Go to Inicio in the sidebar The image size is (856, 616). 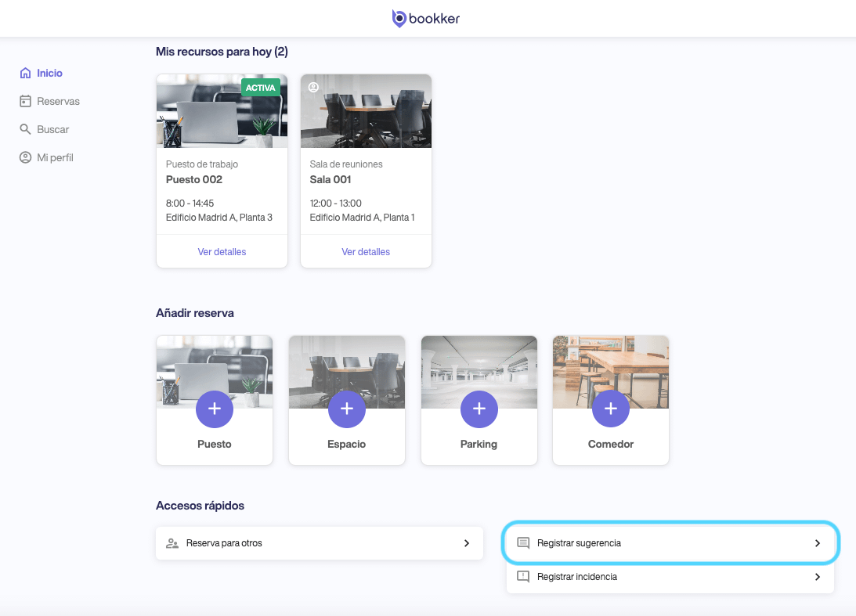pyautogui.click(x=49, y=73)
